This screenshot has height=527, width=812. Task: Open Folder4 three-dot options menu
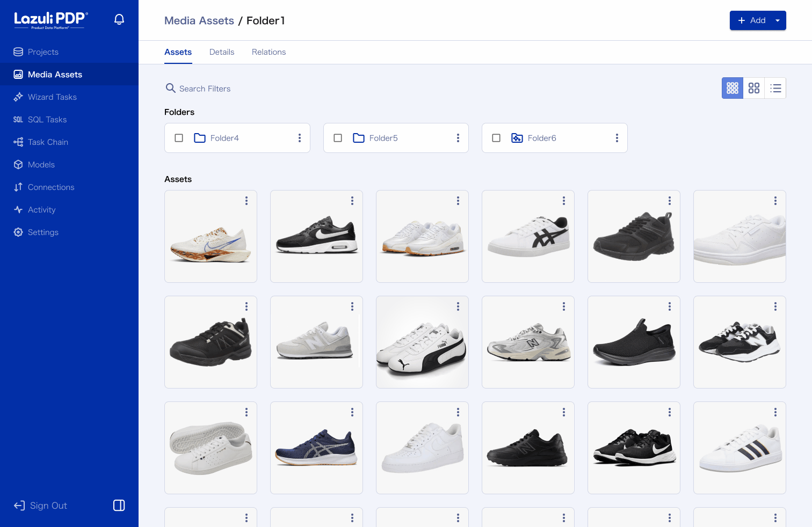(x=299, y=138)
